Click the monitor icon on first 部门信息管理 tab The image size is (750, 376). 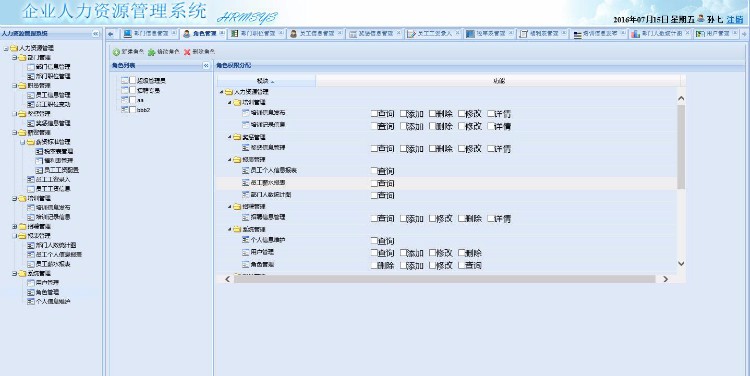tap(127, 34)
